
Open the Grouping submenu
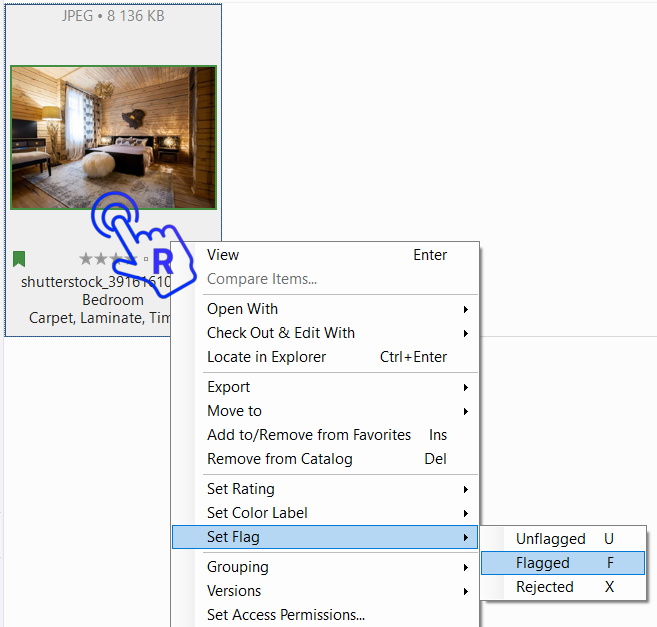(238, 567)
